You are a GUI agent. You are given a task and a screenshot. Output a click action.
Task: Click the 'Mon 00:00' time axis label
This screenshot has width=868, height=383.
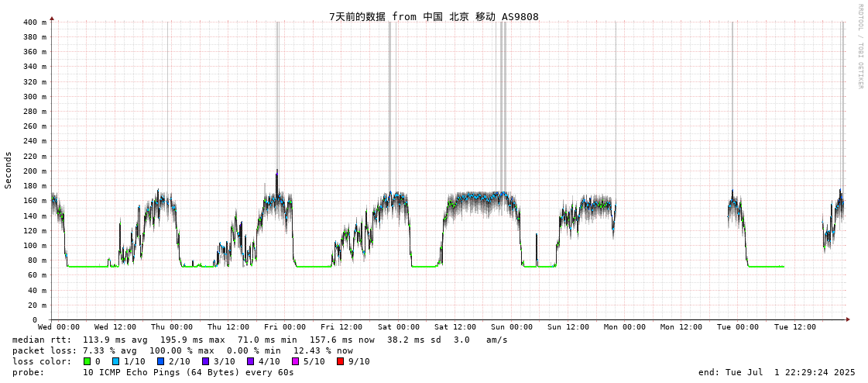click(625, 327)
